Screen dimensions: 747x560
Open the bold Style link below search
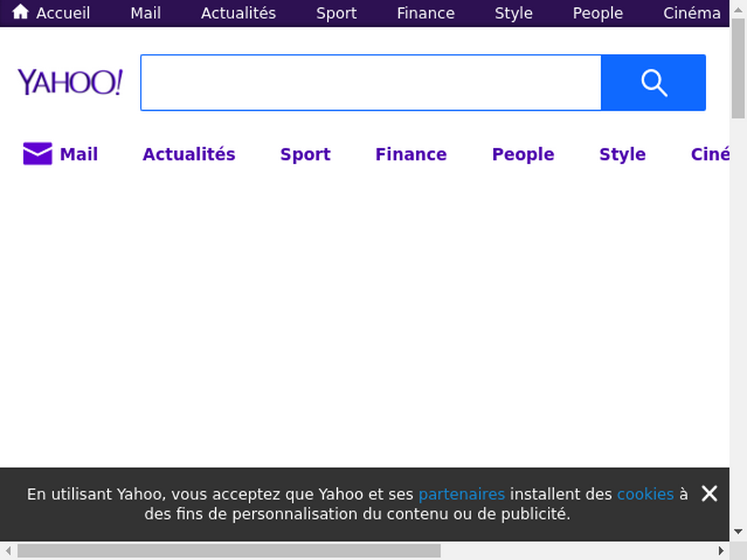[622, 155]
